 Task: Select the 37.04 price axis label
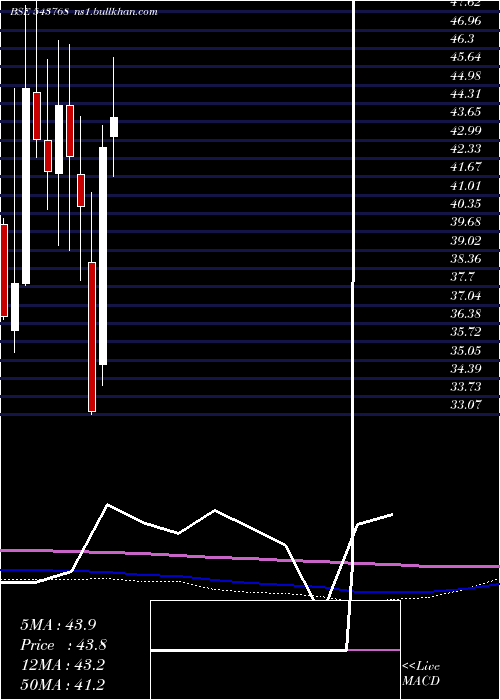tap(466, 295)
